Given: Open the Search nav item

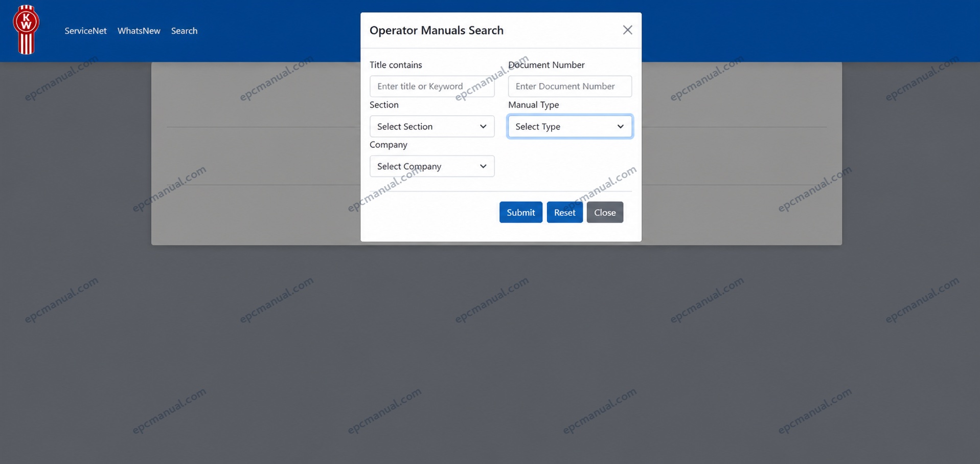Looking at the screenshot, I should point(184,31).
